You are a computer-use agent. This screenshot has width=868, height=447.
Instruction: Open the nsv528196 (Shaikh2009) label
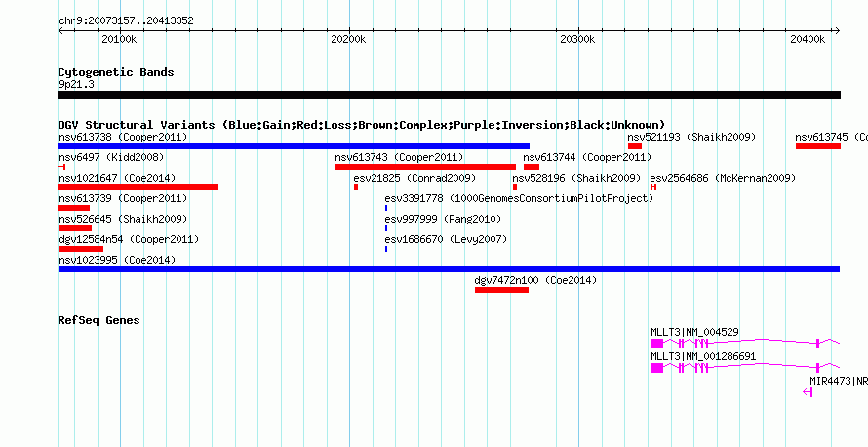tap(576, 179)
